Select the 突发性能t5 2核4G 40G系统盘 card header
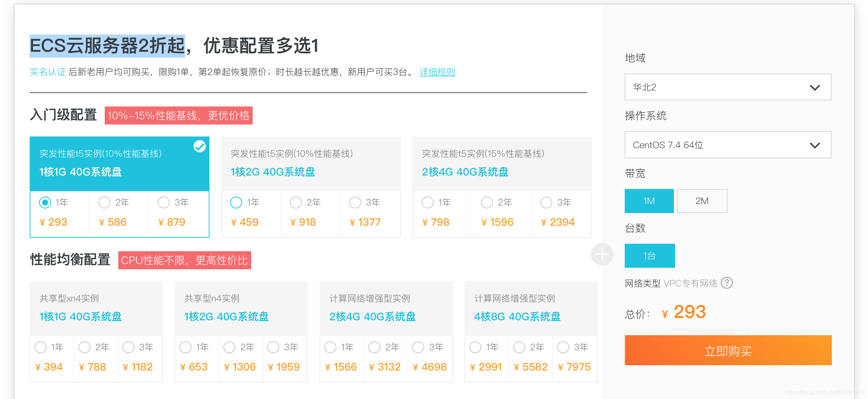This screenshot has width=868, height=399. point(502,164)
